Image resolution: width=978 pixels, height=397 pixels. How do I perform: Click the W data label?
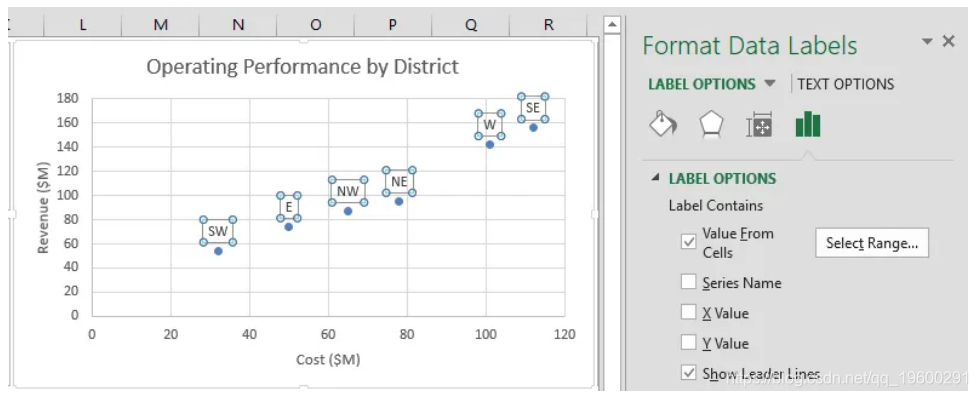(x=490, y=125)
